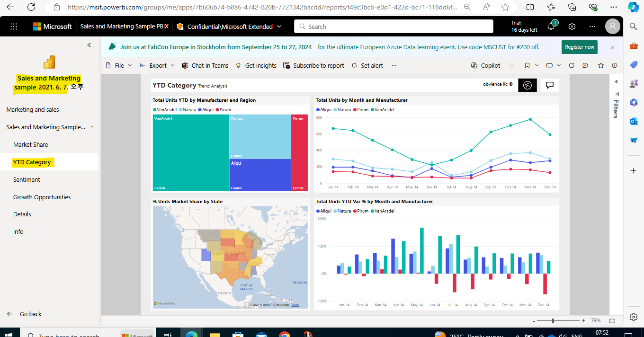Expand the Filters pane

pyautogui.click(x=616, y=82)
